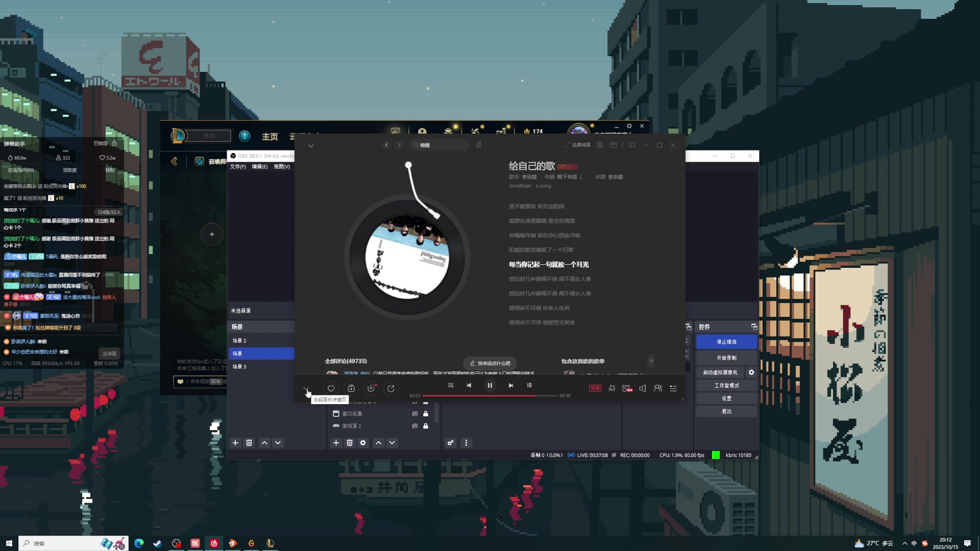The width and height of the screenshot is (980, 551).
Task: Share the current song via arrow icon
Action: [x=391, y=388]
